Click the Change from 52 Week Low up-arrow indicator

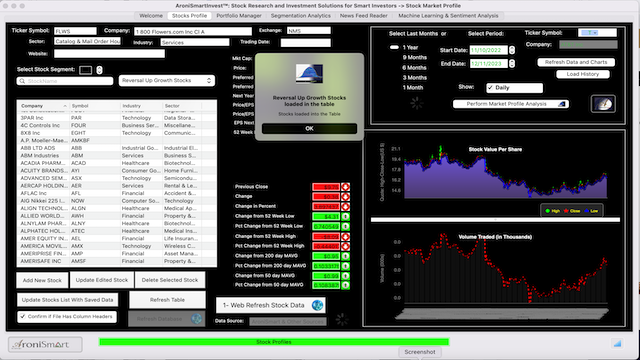[x=345, y=216]
